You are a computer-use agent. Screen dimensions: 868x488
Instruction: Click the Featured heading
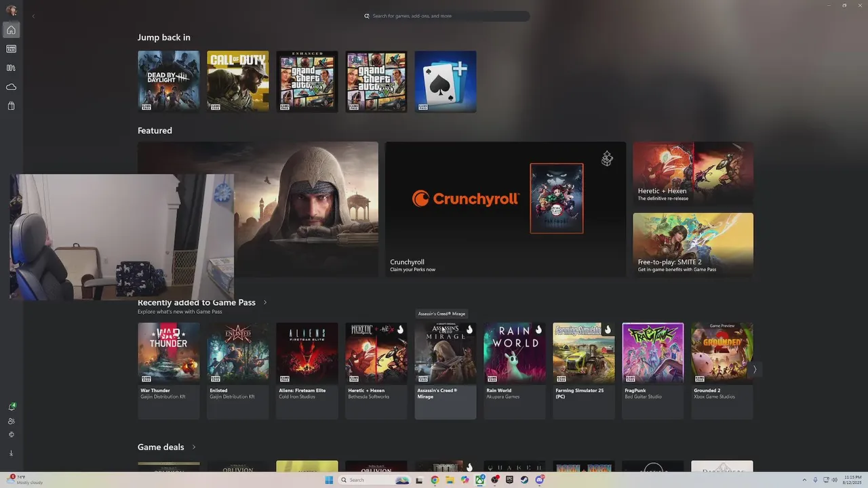tap(155, 130)
